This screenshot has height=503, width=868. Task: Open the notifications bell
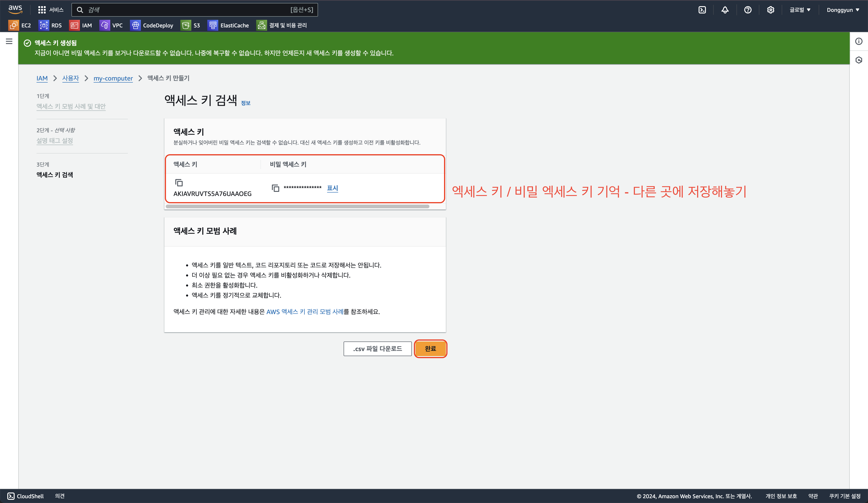point(725,10)
